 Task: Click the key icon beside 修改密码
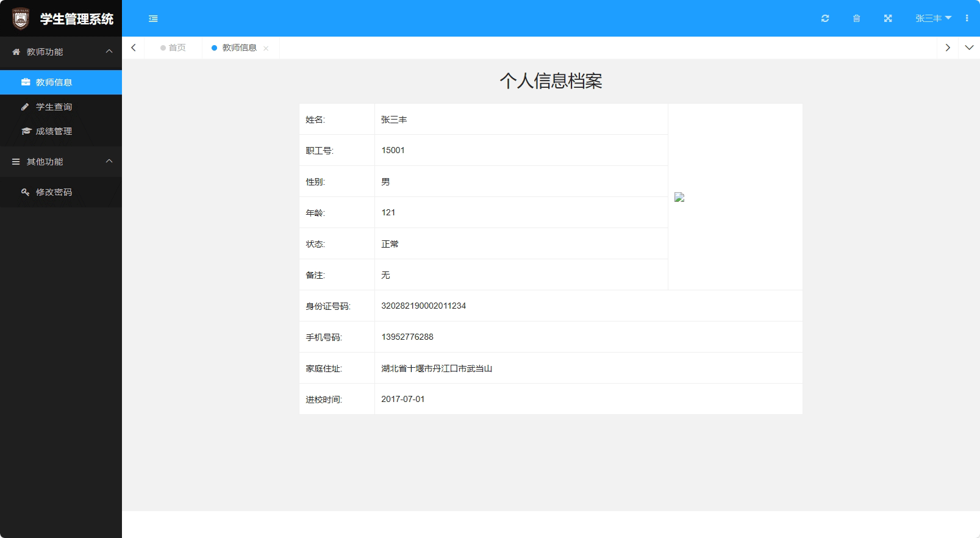[x=26, y=192]
